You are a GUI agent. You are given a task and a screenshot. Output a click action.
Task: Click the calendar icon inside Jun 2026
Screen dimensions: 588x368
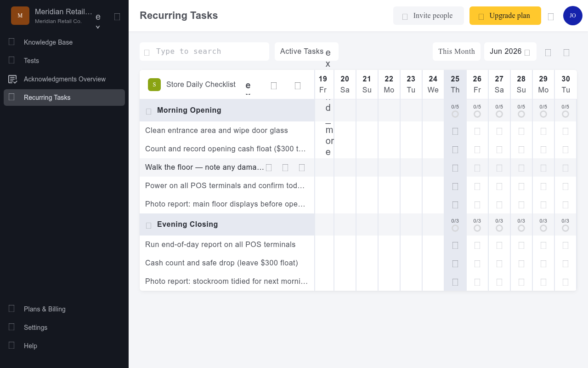527,52
